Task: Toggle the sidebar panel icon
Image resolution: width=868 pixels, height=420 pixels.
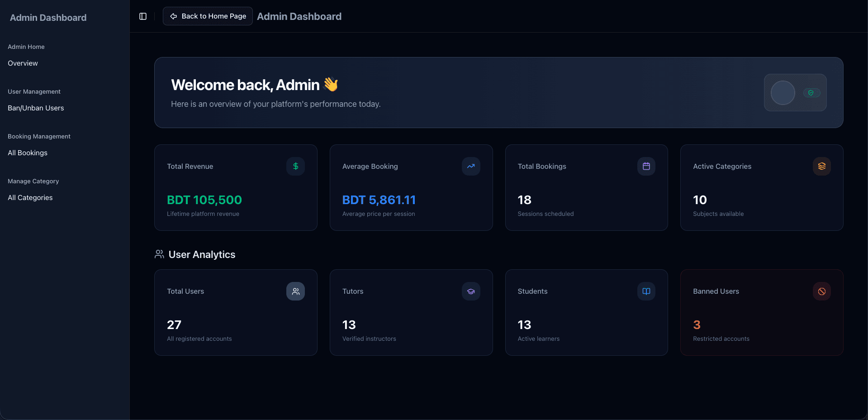Action: (143, 16)
